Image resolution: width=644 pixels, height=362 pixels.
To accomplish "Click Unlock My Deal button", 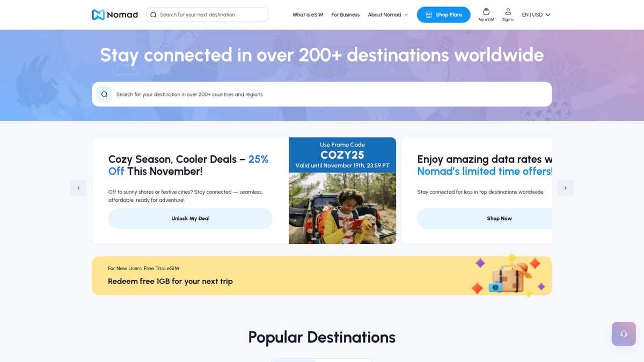I will click(x=191, y=218).
